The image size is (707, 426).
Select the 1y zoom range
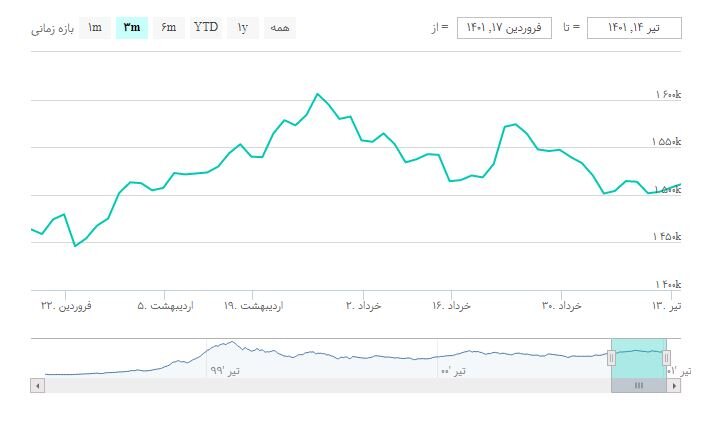click(243, 27)
